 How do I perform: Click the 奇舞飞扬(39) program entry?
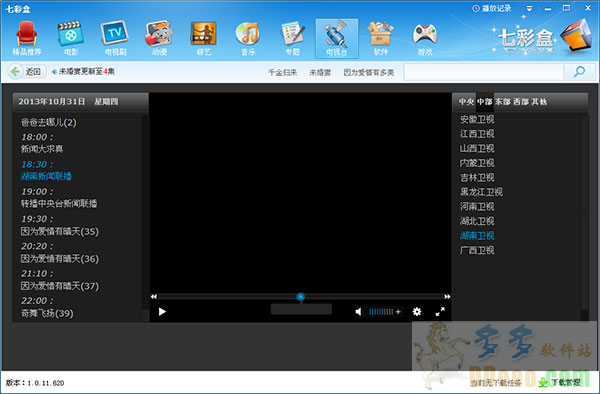47,313
